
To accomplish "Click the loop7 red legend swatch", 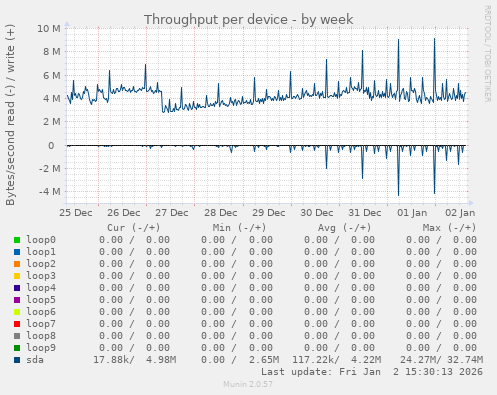I will click(x=17, y=324).
